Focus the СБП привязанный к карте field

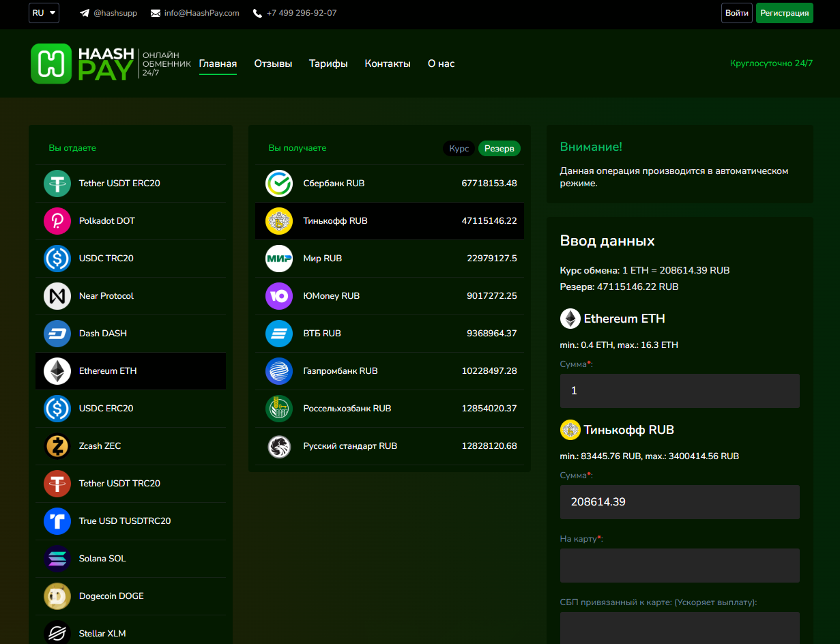point(680,628)
